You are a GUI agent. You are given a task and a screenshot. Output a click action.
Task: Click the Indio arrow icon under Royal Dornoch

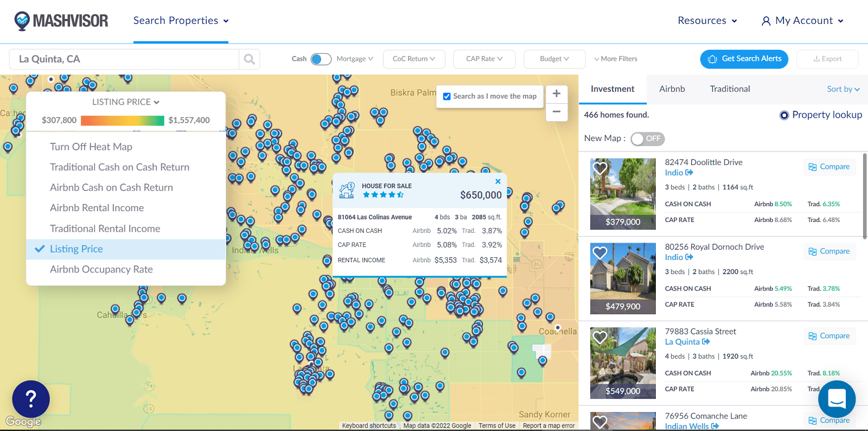click(x=689, y=257)
